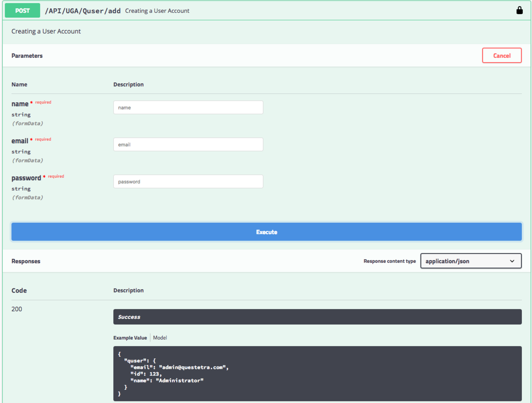This screenshot has height=403, width=532.
Task: Click the Success response description bar
Action: (x=317, y=317)
